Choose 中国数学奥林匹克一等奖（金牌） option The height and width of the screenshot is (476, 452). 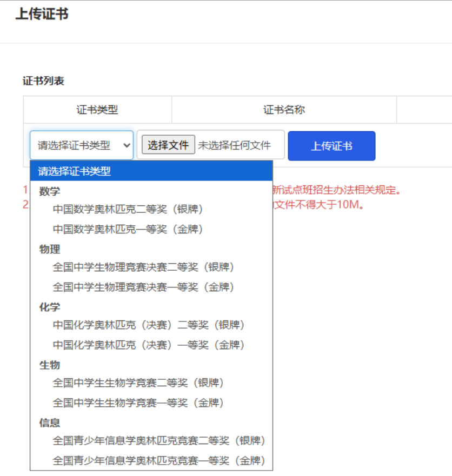click(128, 229)
